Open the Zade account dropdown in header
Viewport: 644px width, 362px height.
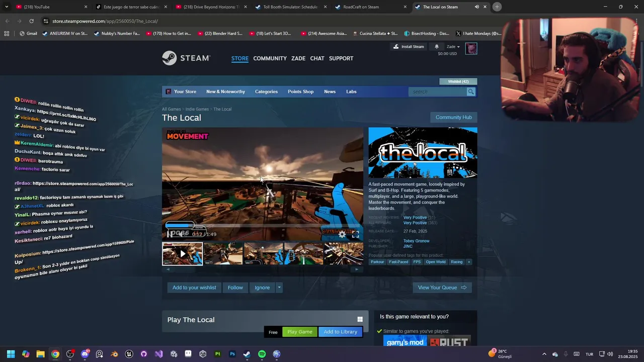click(x=453, y=47)
